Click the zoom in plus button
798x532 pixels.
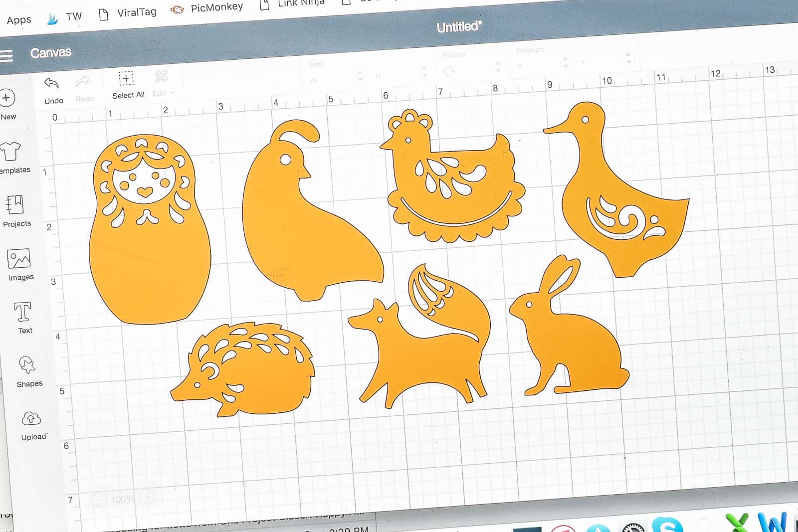[x=147, y=497]
